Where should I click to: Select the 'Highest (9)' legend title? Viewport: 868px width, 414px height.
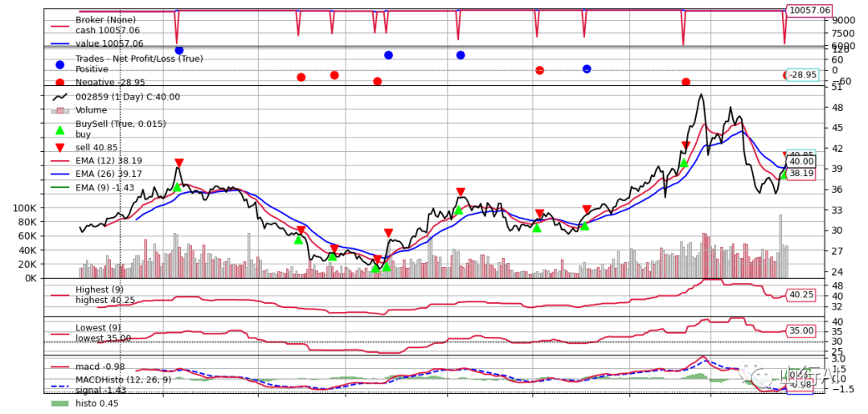pyautogui.click(x=100, y=289)
